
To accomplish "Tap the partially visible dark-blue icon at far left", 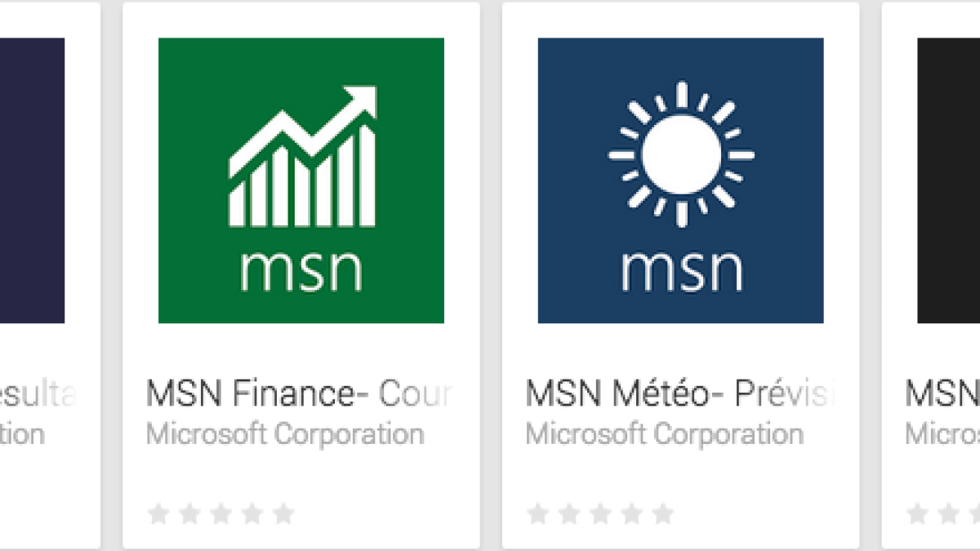I will pyautogui.click(x=33, y=180).
